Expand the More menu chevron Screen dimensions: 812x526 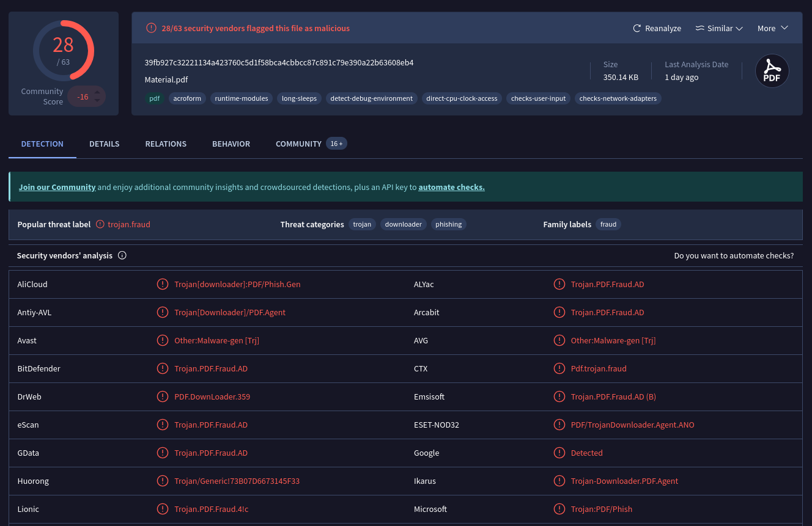tap(784, 28)
